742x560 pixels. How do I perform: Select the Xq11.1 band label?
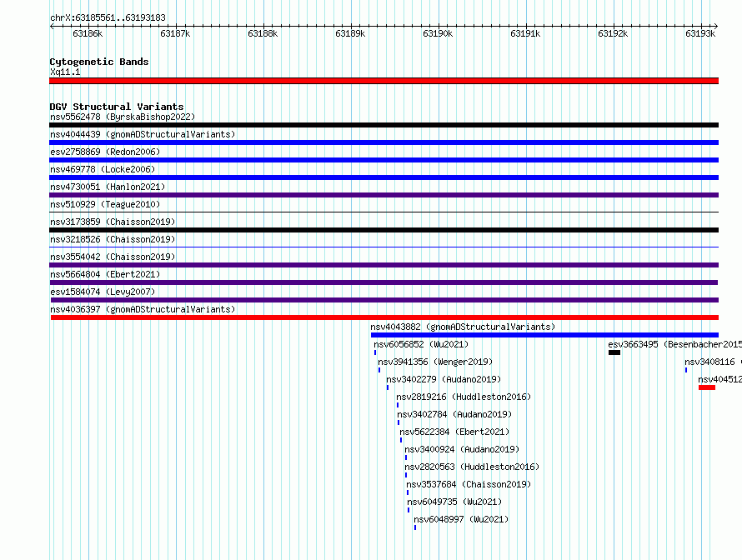coord(65,72)
